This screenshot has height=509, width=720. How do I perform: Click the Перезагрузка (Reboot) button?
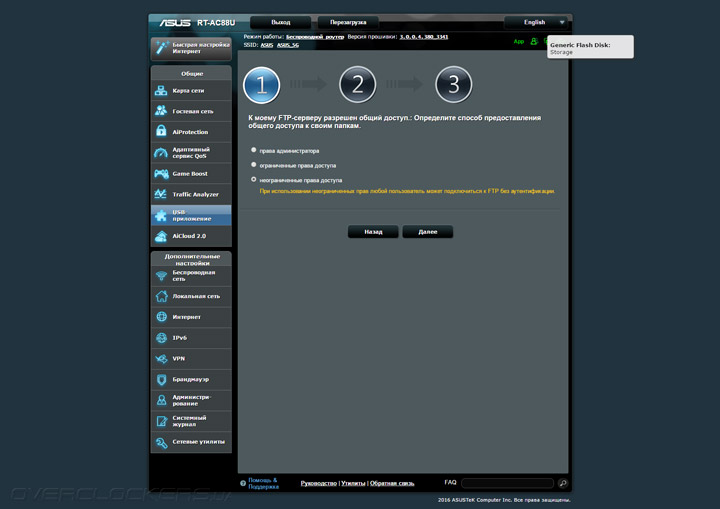click(x=348, y=22)
